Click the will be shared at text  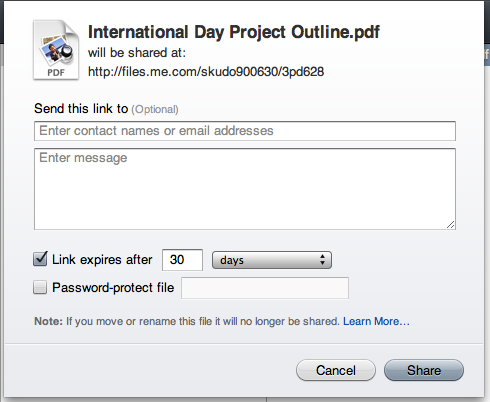(x=137, y=53)
